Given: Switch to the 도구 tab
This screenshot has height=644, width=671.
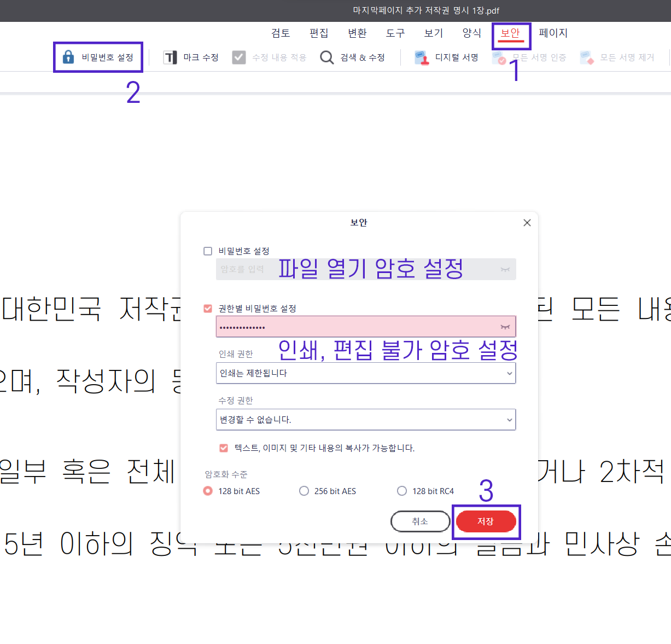Looking at the screenshot, I should pyautogui.click(x=395, y=33).
